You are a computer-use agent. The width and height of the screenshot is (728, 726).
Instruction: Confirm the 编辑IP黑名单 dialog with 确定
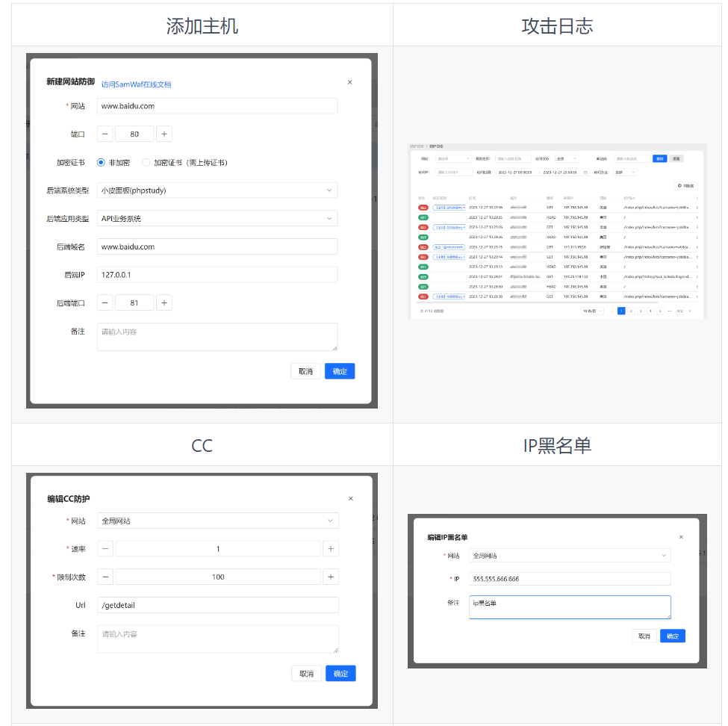[x=673, y=636]
